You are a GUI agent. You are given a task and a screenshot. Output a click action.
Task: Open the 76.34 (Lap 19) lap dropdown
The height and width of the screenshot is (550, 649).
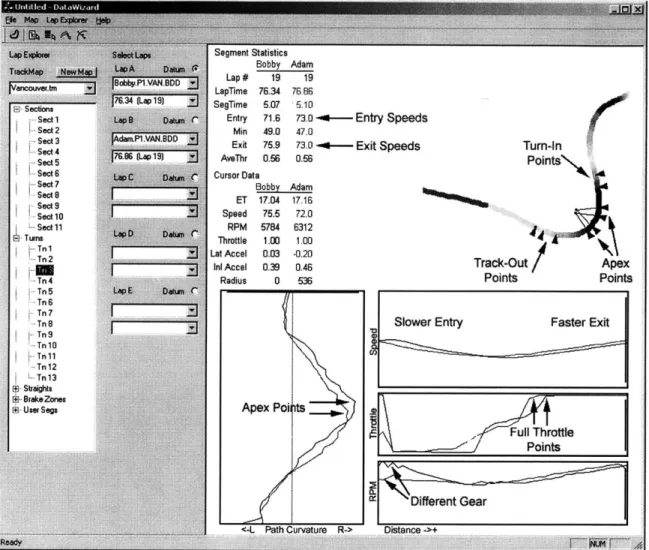click(192, 101)
